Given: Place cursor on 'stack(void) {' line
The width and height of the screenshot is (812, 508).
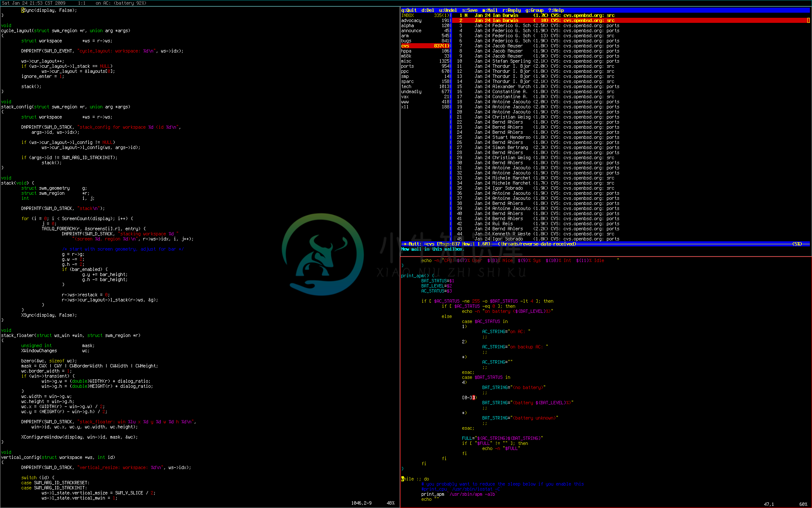Looking at the screenshot, I should 17,183.
